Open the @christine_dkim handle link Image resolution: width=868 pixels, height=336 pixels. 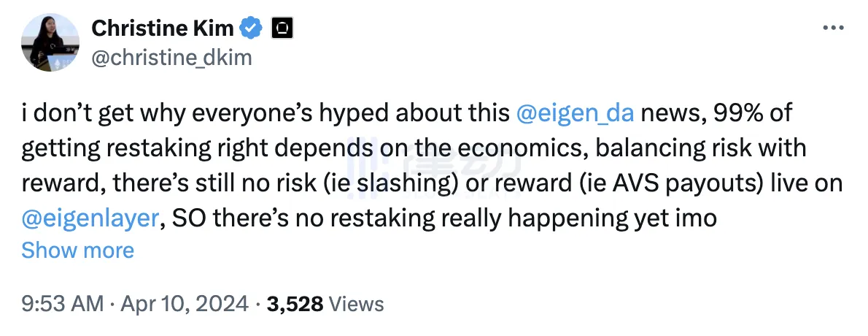[171, 58]
